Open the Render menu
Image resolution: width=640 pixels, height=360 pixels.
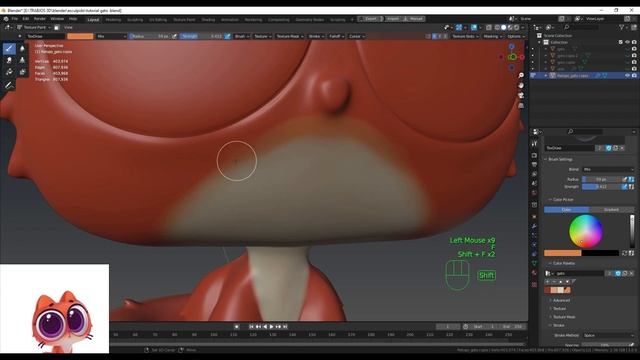[40, 19]
